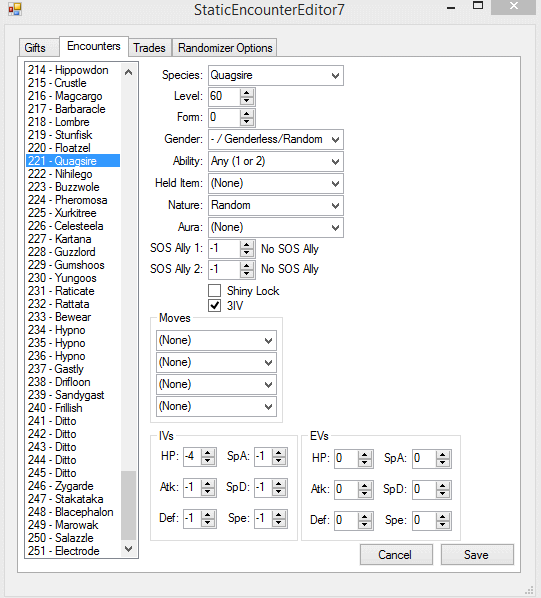Increase the Level value with up arrow
Screen dimensions: 541x598
coord(247,93)
